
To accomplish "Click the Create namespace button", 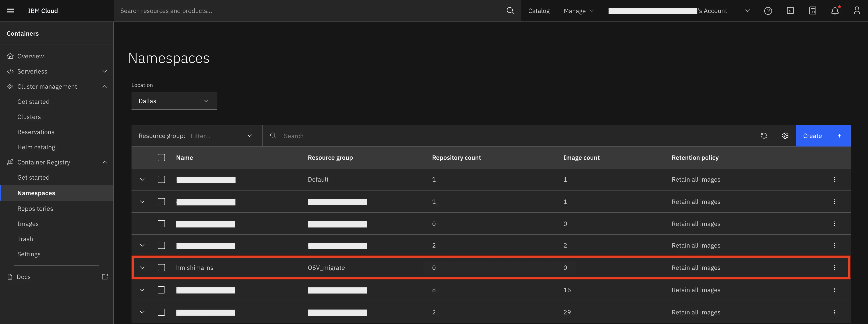I will coord(823,136).
